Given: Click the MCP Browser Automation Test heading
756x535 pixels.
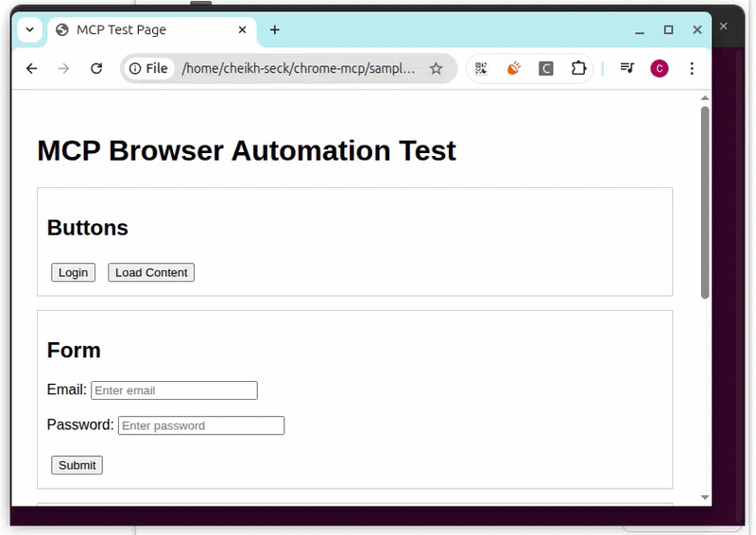Looking at the screenshot, I should tap(247, 150).
